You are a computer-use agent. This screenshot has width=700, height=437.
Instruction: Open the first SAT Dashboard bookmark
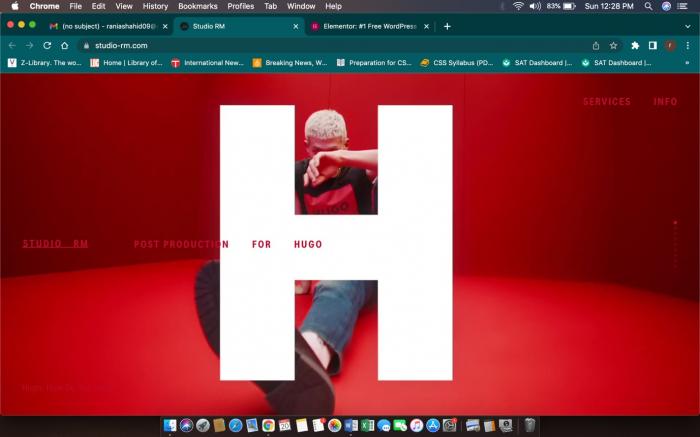pos(537,63)
